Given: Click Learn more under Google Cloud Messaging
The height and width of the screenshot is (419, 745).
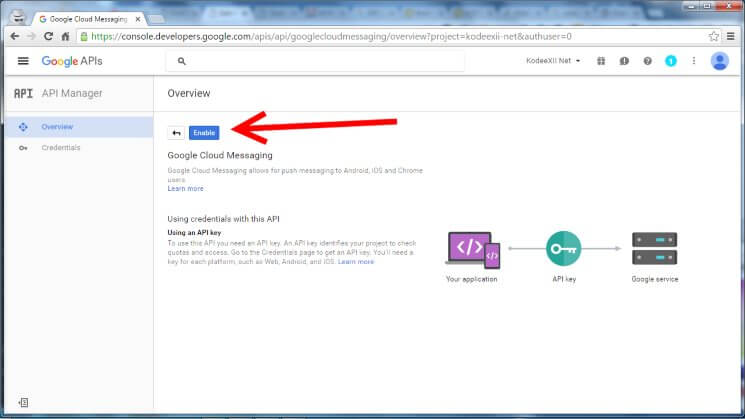Looking at the screenshot, I should (x=185, y=189).
